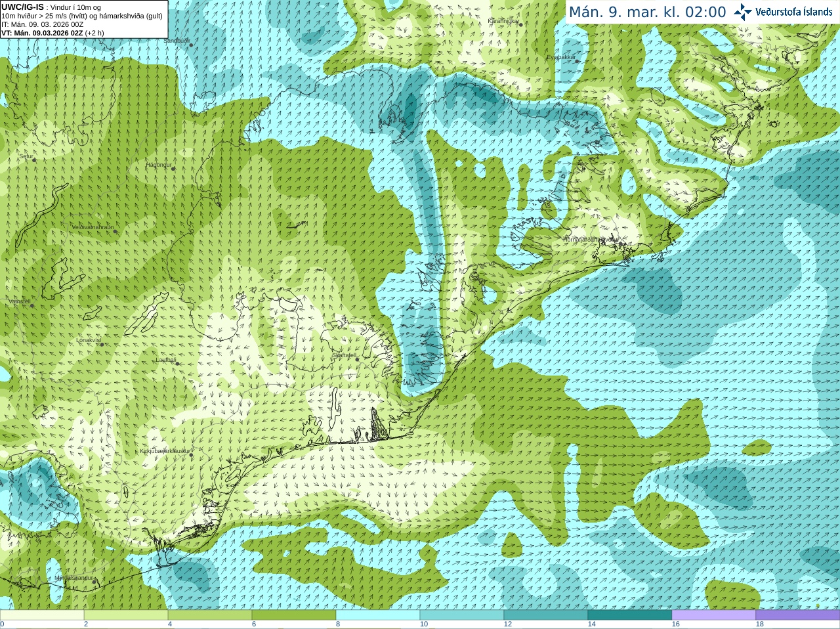Click the 2–4 m/s light green legend swatch

pos(126,615)
